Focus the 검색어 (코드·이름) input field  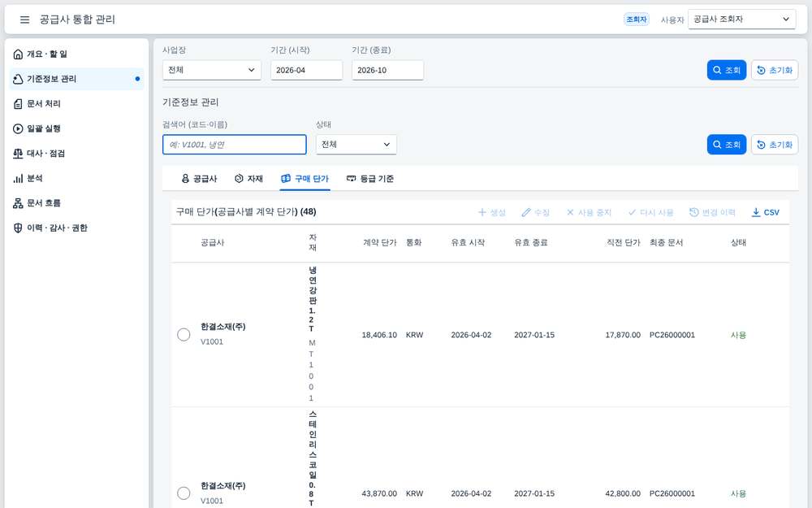coord(235,145)
